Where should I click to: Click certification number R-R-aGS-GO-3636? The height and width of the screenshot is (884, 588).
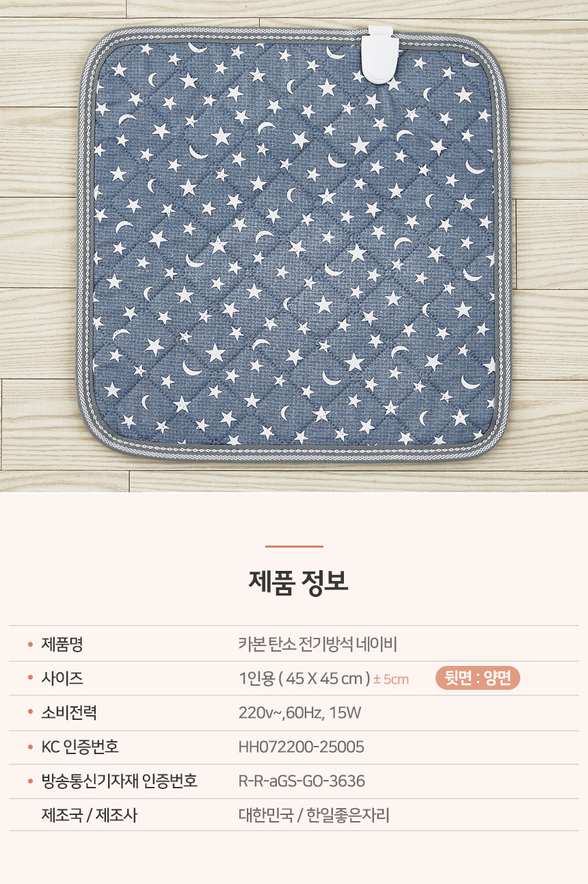tap(302, 781)
